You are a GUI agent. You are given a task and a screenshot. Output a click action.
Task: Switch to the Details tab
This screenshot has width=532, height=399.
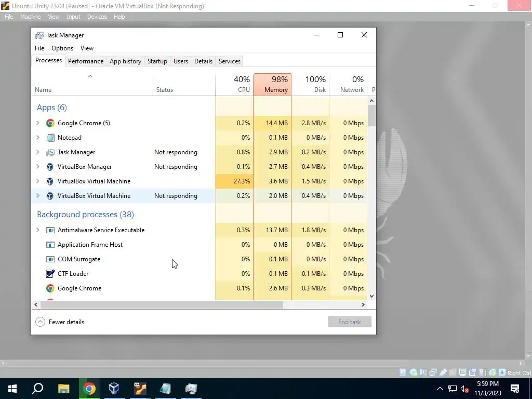tap(203, 61)
